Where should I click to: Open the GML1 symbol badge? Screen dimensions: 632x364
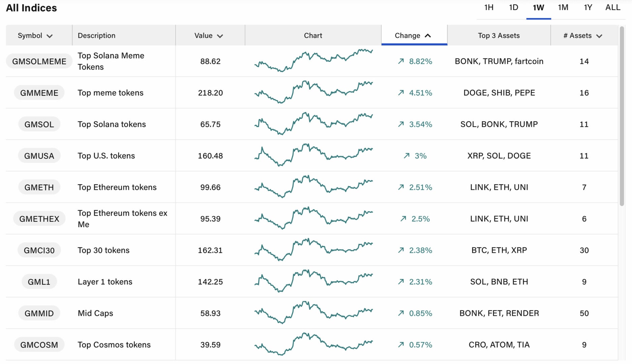(39, 282)
